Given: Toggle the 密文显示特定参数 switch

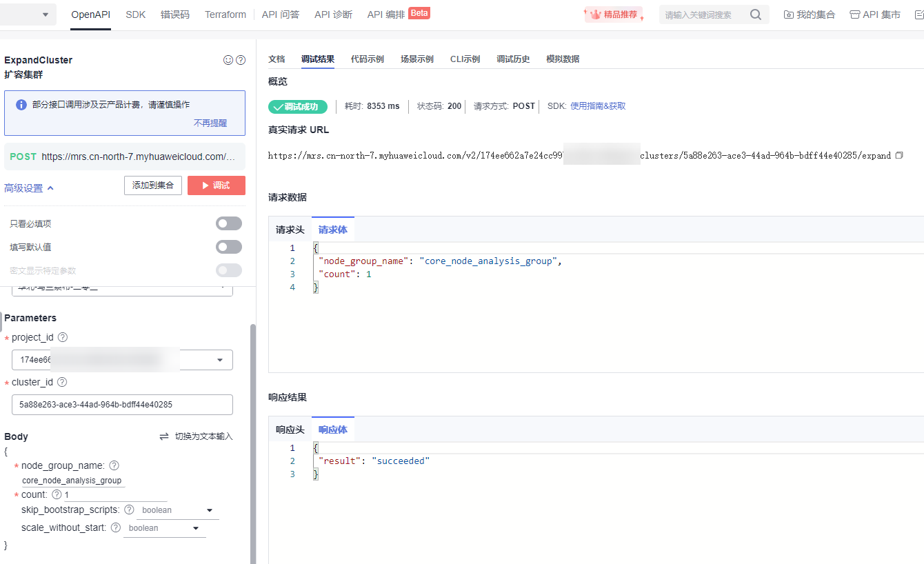Looking at the screenshot, I should coord(229,270).
